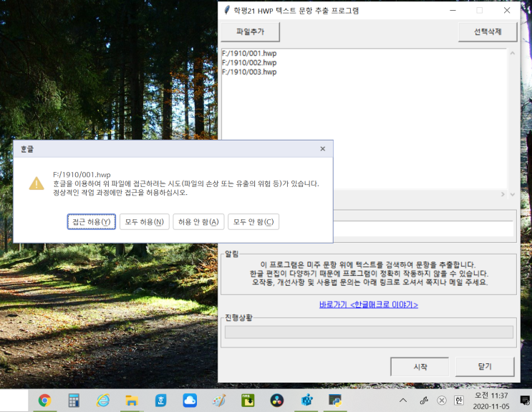532x412 pixels.
Task: Click the 접근 허용(Y) button
Action: tap(91, 222)
